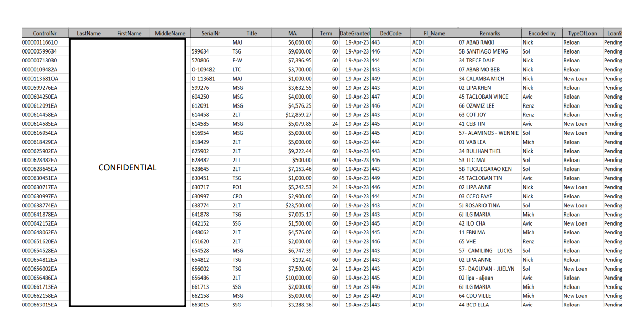Click remark 34 TRECE DALE
Screen dimensions: 644x320
(490, 60)
